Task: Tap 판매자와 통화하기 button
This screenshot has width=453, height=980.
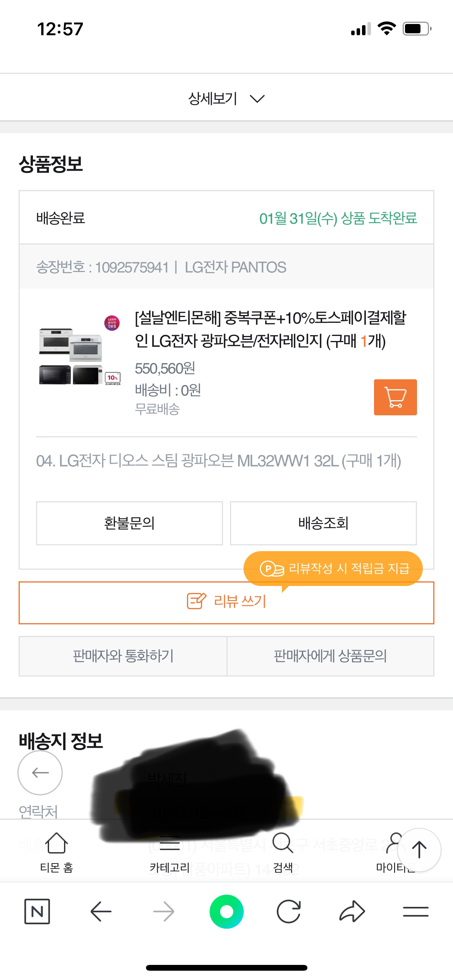Action: [x=123, y=656]
